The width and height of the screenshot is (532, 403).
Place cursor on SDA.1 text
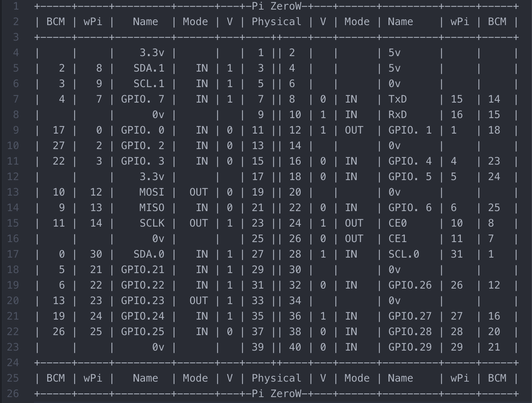[149, 68]
